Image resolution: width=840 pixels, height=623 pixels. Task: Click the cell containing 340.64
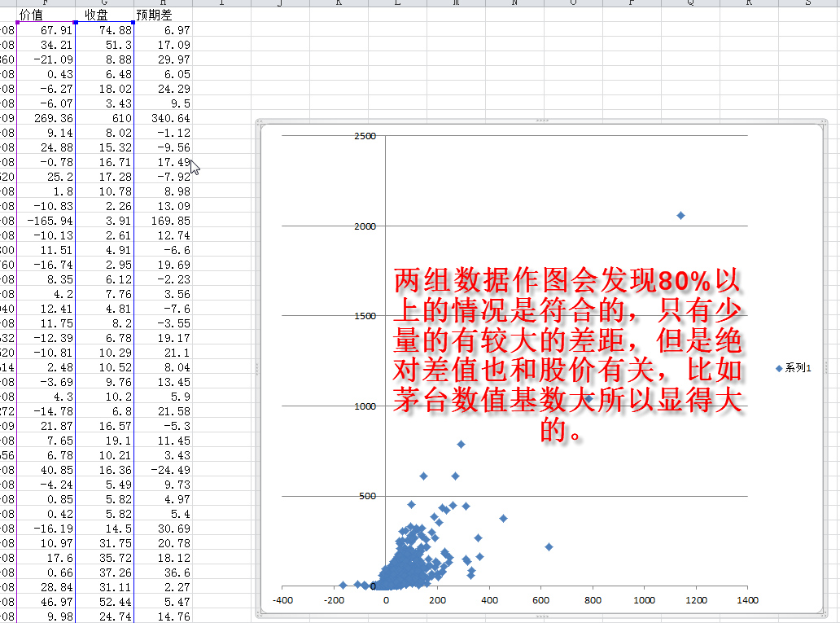[163, 118]
